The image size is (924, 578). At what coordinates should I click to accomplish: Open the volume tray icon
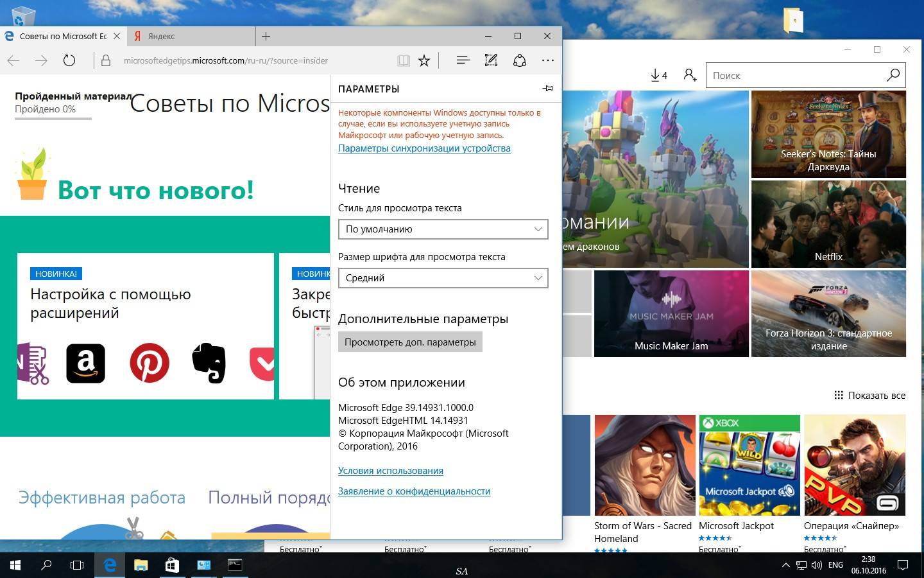(817, 565)
